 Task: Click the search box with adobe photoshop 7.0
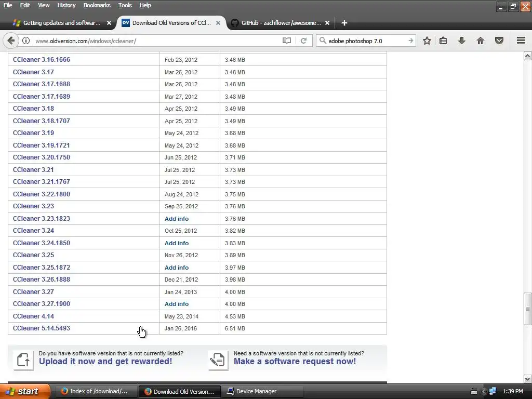[366, 41]
